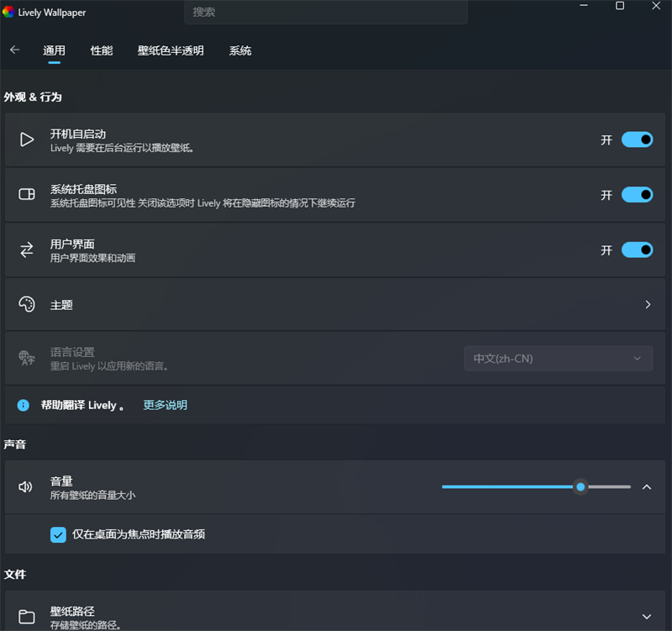
Task: Click the 搜索 search box
Action: (325, 12)
